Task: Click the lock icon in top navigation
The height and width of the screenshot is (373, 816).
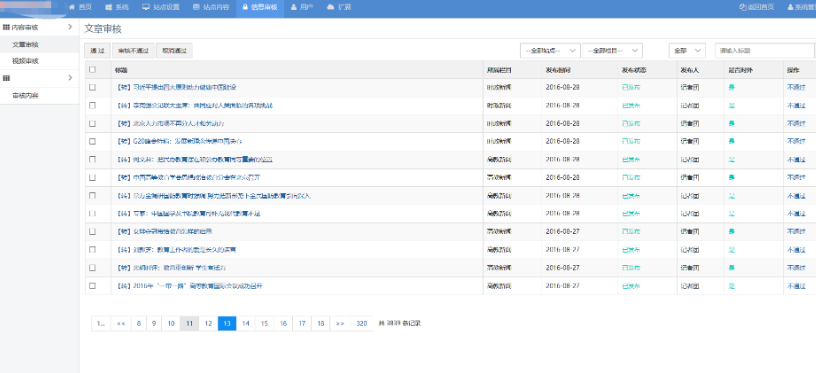Action: click(245, 7)
